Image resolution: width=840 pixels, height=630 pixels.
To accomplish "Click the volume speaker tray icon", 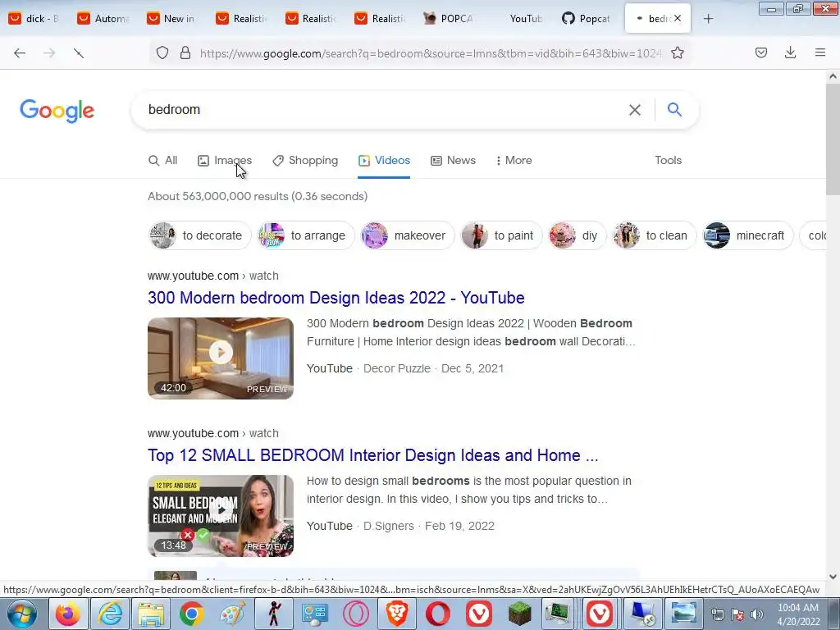I will 756,614.
